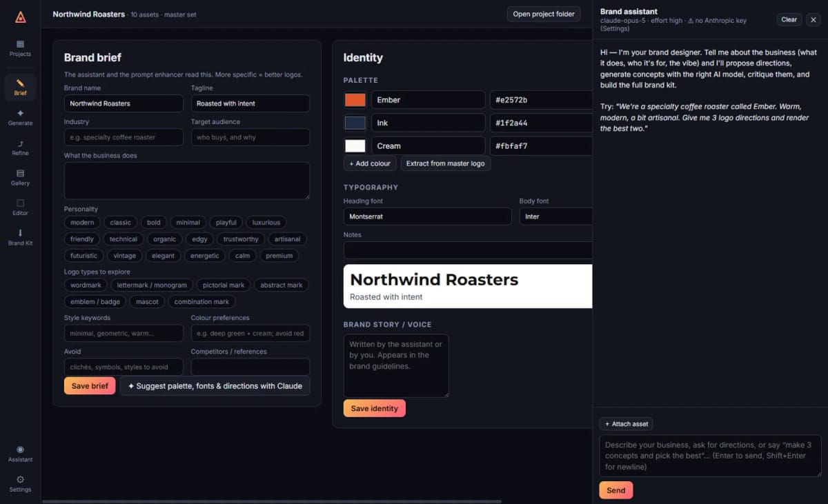The image size is (828, 504).
Task: Click the app logo triangle icon
Action: 20,17
